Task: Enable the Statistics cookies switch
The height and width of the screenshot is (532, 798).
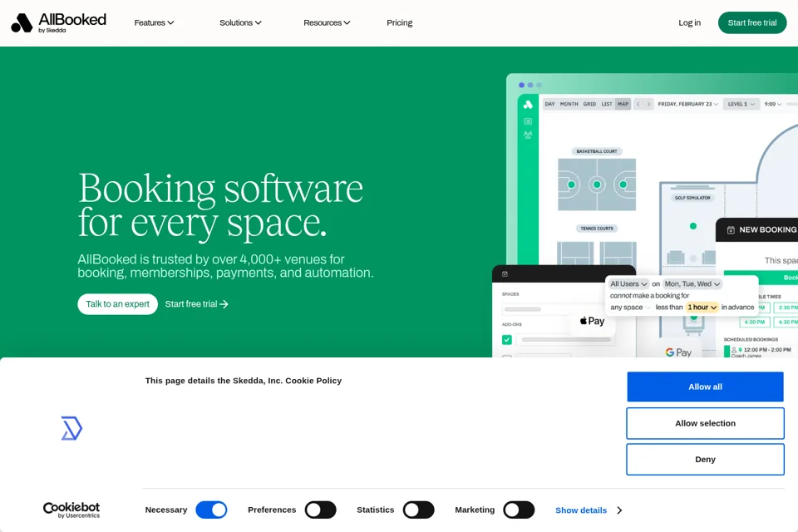Action: click(x=418, y=510)
